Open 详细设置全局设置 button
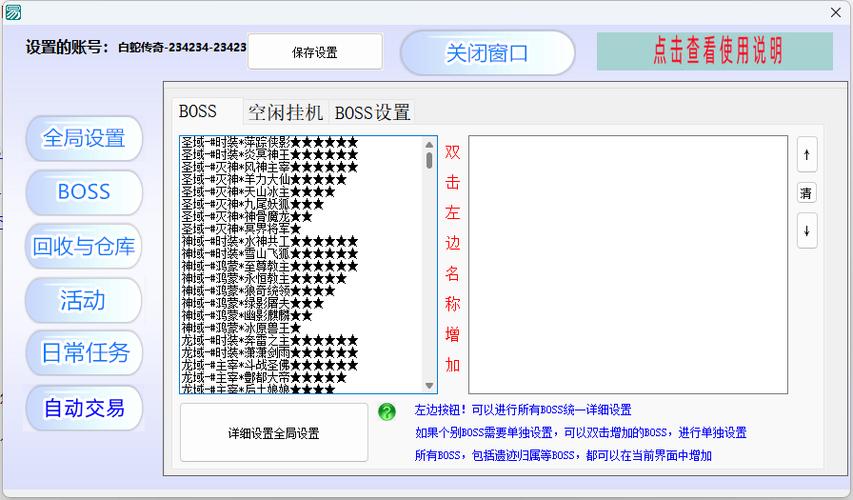The width and height of the screenshot is (853, 500). tap(274, 433)
